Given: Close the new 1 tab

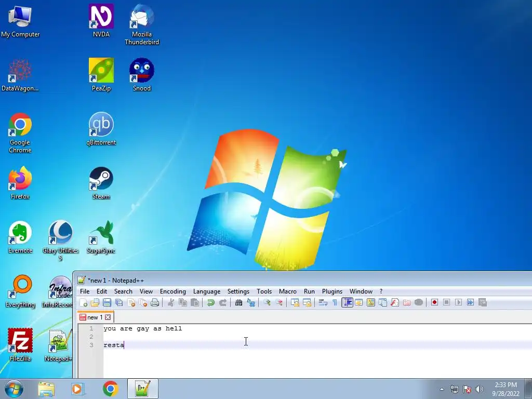Looking at the screenshot, I should tap(108, 317).
